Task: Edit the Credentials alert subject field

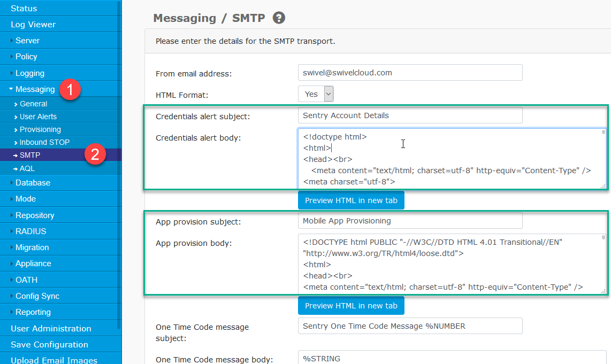Action: click(x=410, y=115)
